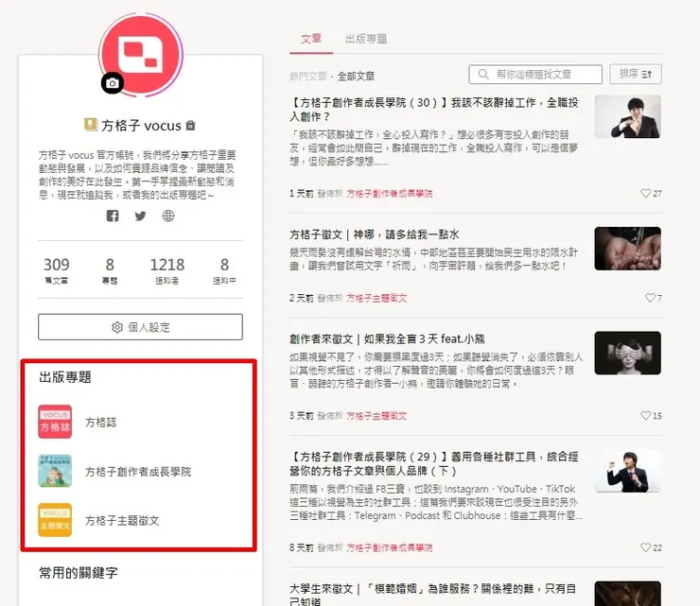Click the 8 專題 count stat
This screenshot has width=700, height=606.
(110, 270)
